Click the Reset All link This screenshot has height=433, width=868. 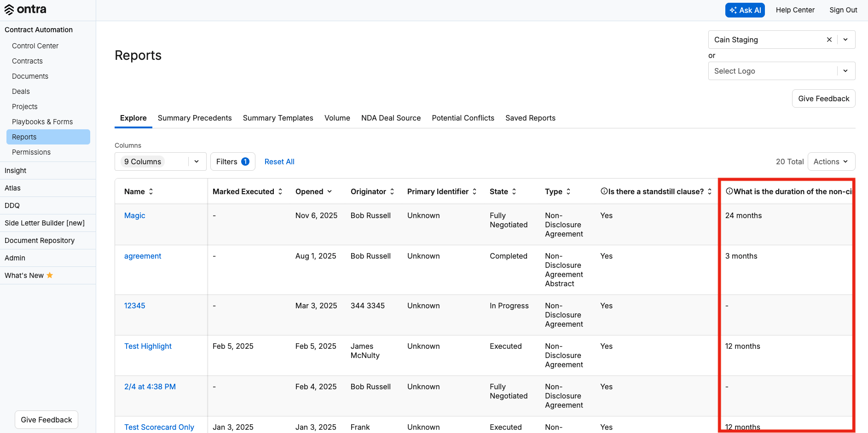[x=279, y=162]
